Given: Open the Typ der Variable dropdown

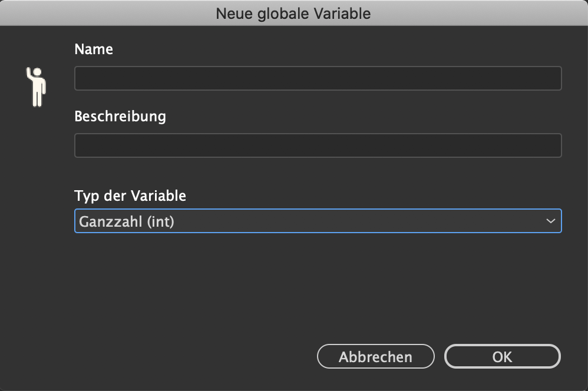Looking at the screenshot, I should tap(318, 221).
